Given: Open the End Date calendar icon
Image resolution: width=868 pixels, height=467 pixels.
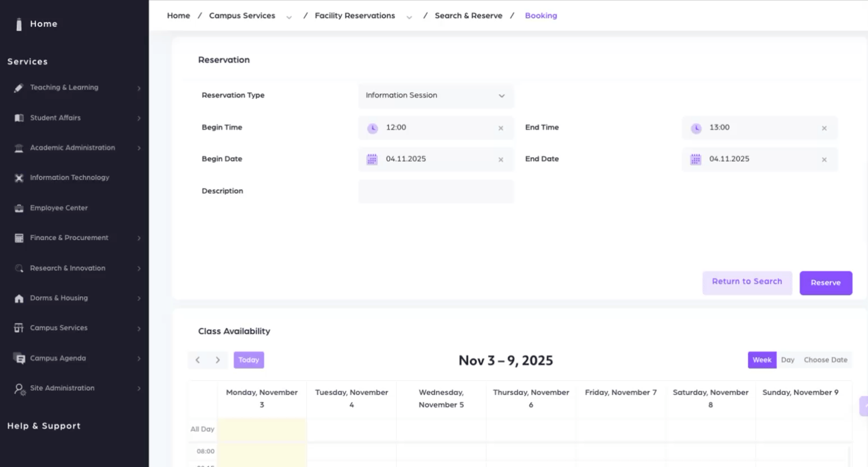Looking at the screenshot, I should [x=695, y=159].
